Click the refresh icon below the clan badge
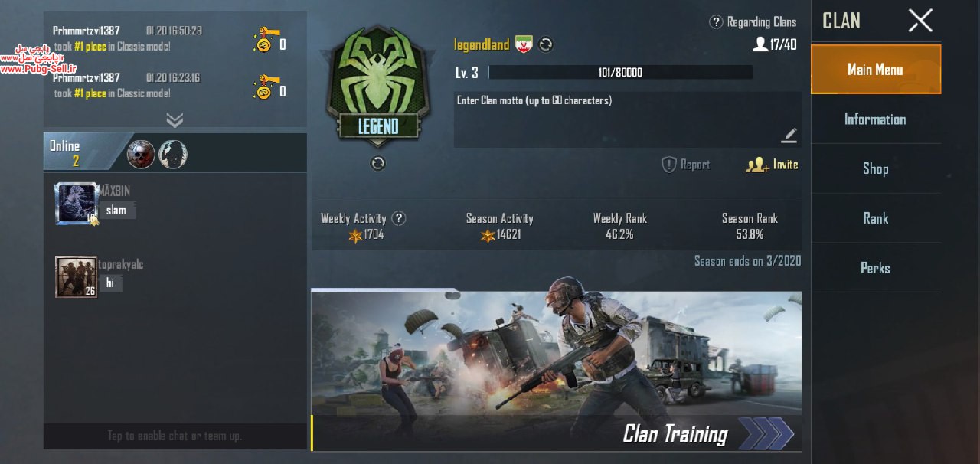 point(378,163)
